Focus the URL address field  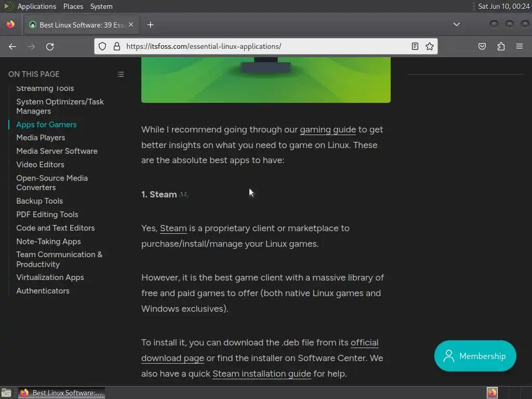pyautogui.click(x=264, y=46)
